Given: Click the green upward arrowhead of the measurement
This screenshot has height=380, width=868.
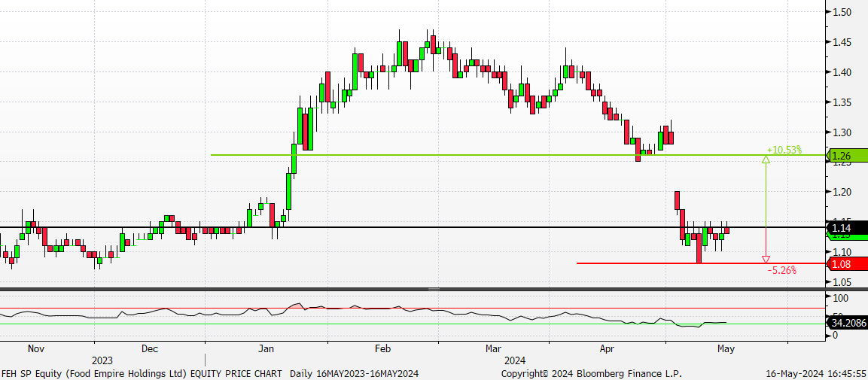Looking at the screenshot, I should (x=766, y=160).
